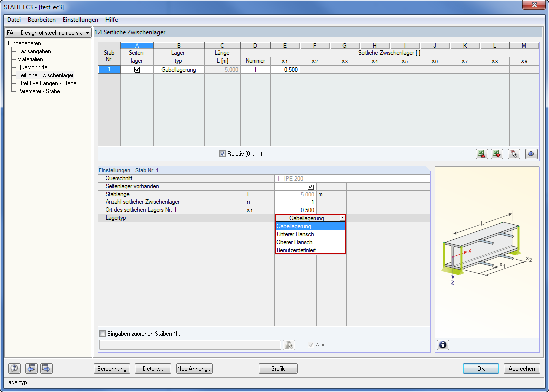The image size is (549, 392).
Task: Click the Länge cell showing 5.000
Action: coord(222,70)
